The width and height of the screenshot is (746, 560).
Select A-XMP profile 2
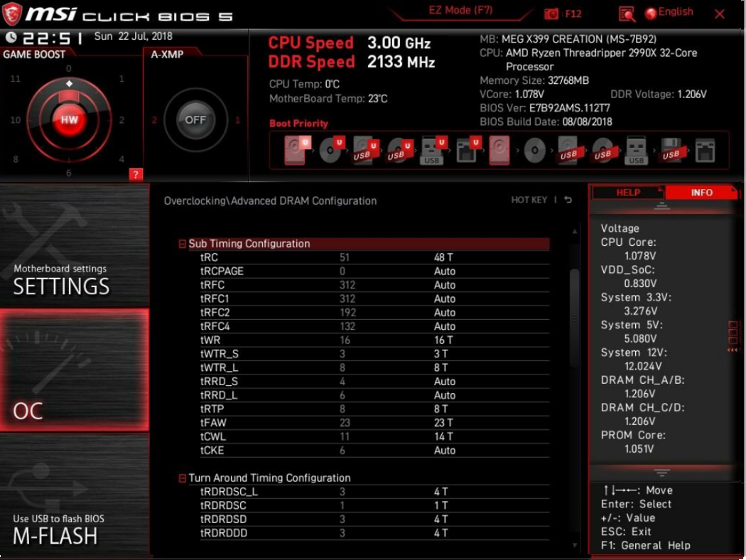(x=154, y=120)
